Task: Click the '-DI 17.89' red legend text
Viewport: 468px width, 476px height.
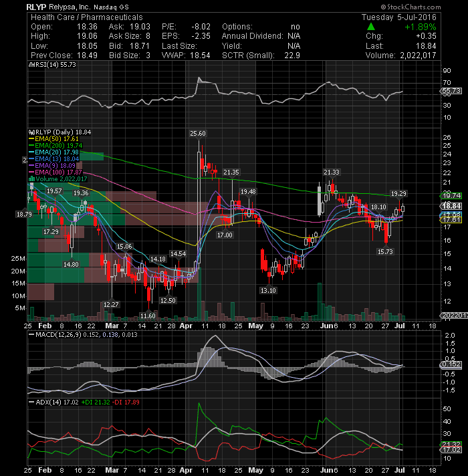Action: point(126,402)
